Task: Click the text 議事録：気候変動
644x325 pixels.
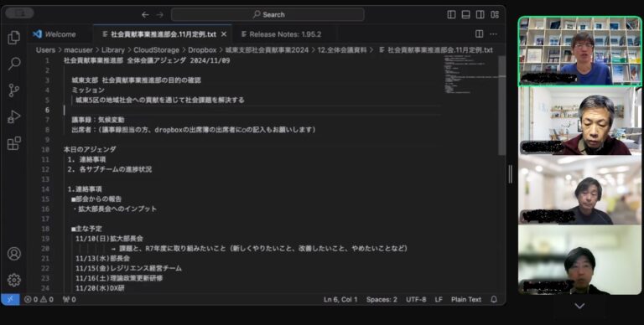Action: point(98,120)
